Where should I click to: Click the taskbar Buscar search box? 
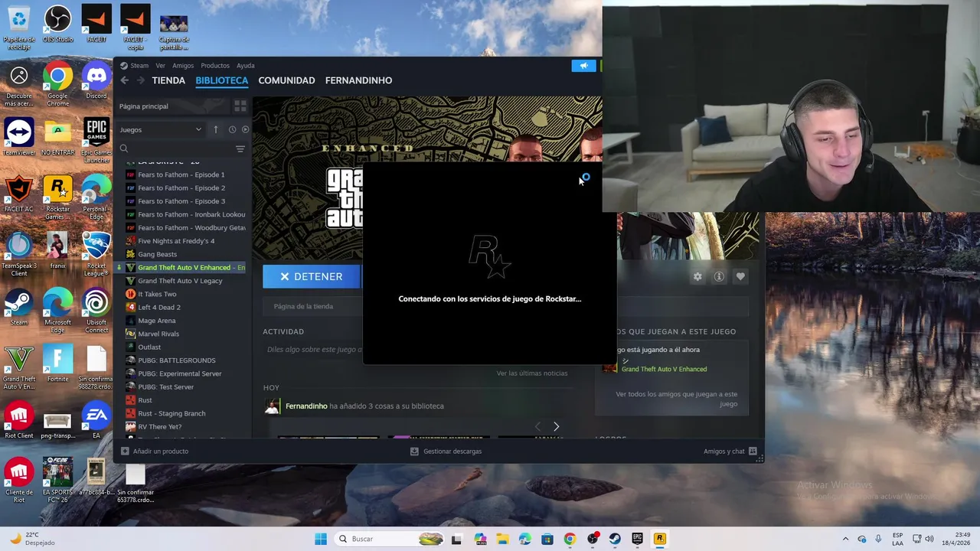click(x=390, y=539)
